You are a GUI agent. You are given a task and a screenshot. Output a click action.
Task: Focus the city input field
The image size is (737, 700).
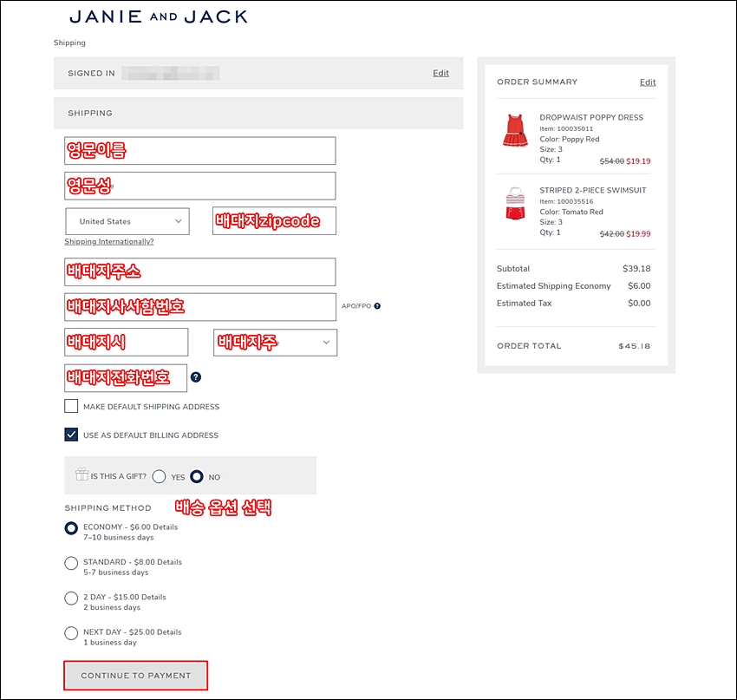point(127,343)
